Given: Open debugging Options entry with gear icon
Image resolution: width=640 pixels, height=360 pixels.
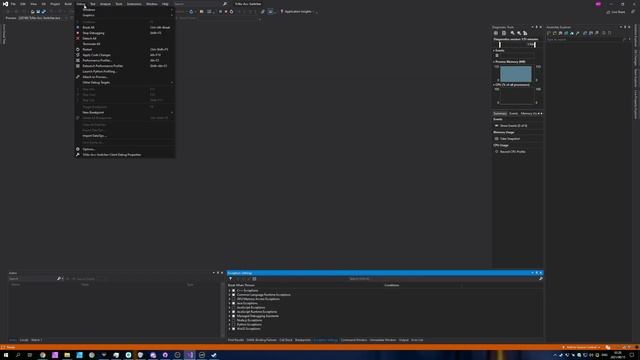Looking at the screenshot, I should (x=124, y=149).
